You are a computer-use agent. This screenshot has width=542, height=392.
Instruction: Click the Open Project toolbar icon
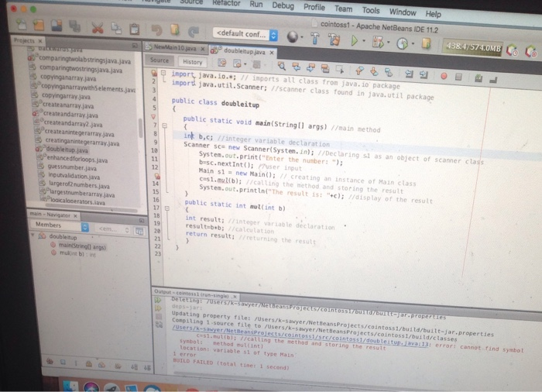[x=57, y=26]
